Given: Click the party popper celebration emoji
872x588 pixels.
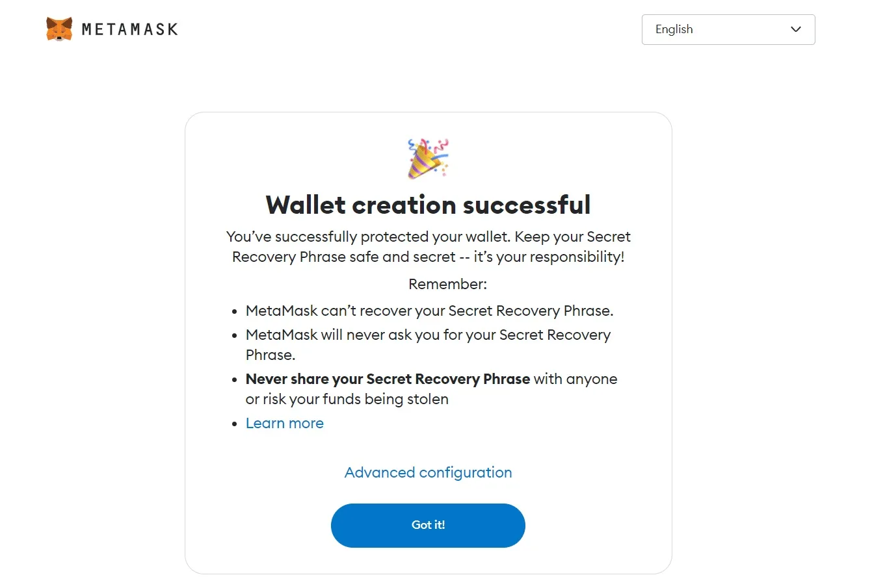Looking at the screenshot, I should (x=428, y=157).
